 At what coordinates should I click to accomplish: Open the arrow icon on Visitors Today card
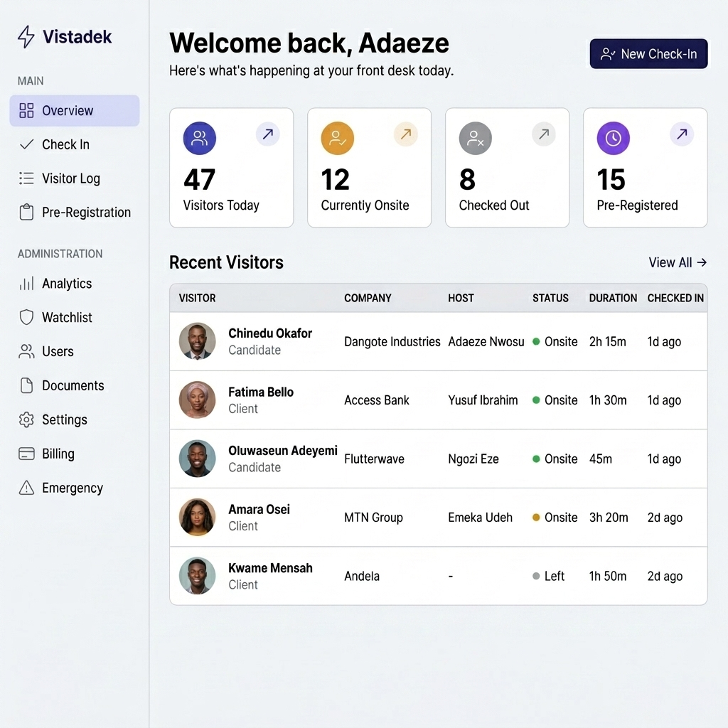(x=268, y=134)
